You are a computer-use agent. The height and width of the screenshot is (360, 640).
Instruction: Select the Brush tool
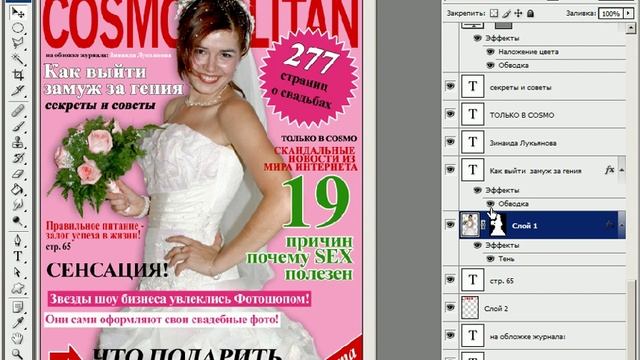[x=18, y=127]
